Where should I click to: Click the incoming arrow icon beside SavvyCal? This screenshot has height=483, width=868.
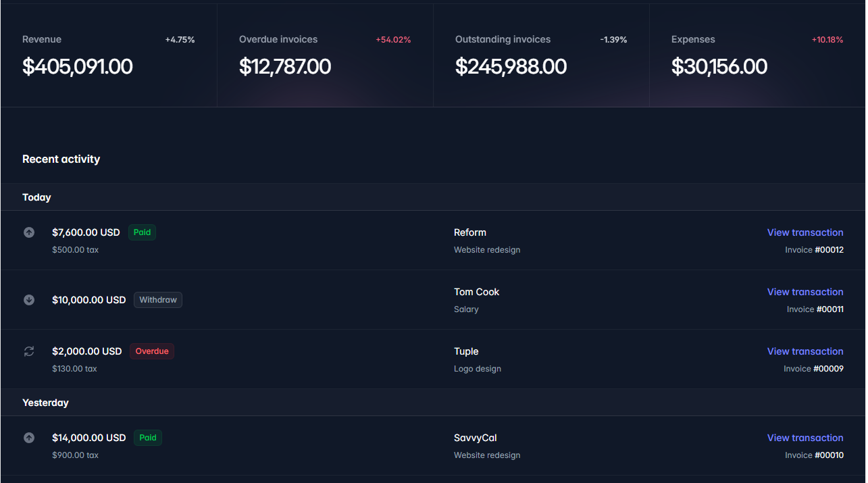pyautogui.click(x=28, y=438)
